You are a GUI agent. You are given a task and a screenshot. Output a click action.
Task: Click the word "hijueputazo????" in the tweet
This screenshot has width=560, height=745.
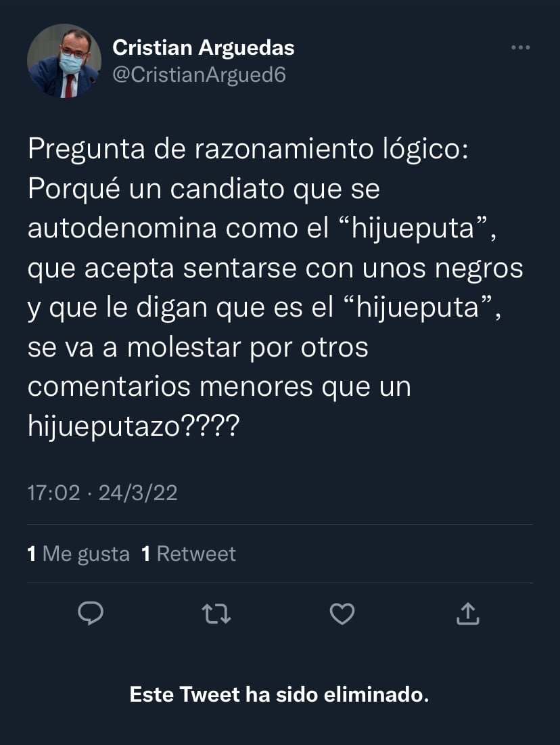[133, 426]
